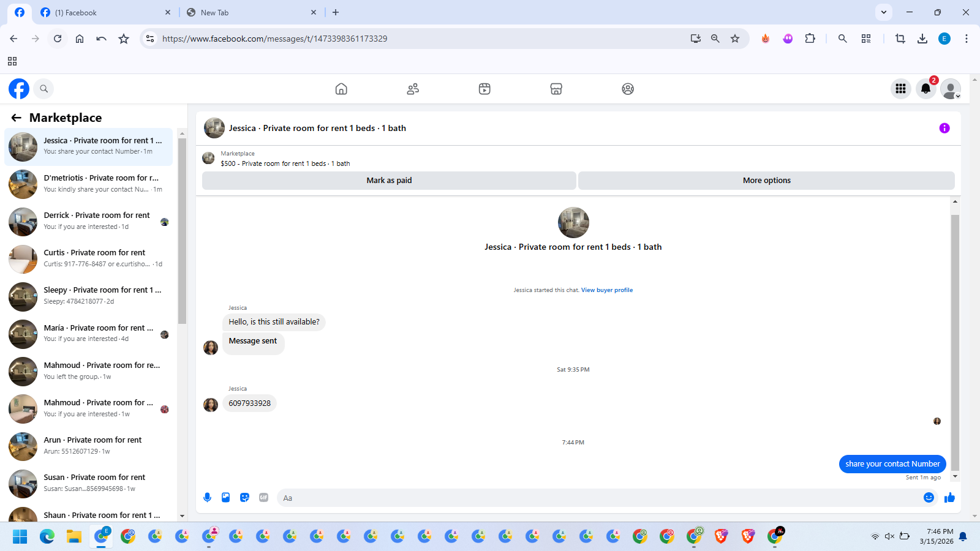Open Jessica conversation in list
The image size is (980, 551).
(x=89, y=147)
